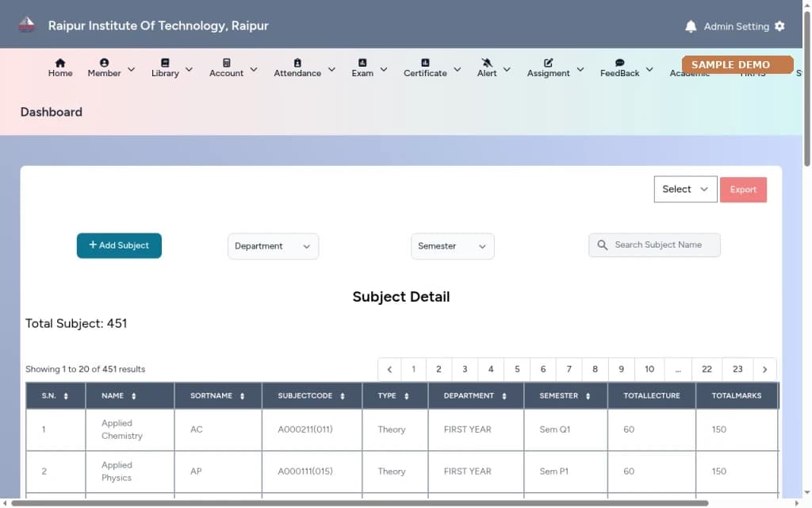
Task: Click the Export button
Action: click(x=743, y=189)
